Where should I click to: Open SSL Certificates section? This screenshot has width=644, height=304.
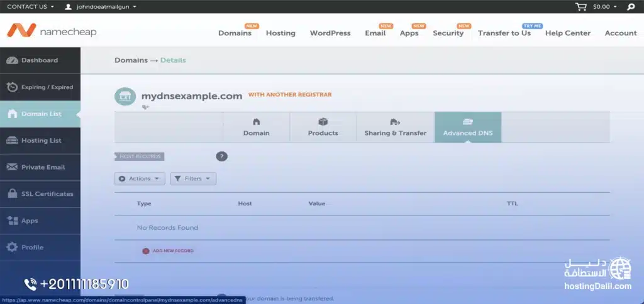40,193
